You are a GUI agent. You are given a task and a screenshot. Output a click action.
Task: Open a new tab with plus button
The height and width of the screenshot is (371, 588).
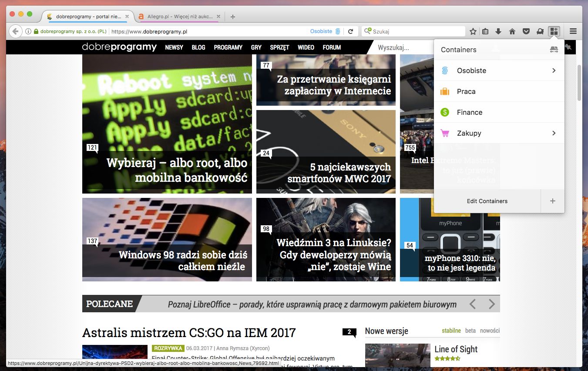[233, 17]
